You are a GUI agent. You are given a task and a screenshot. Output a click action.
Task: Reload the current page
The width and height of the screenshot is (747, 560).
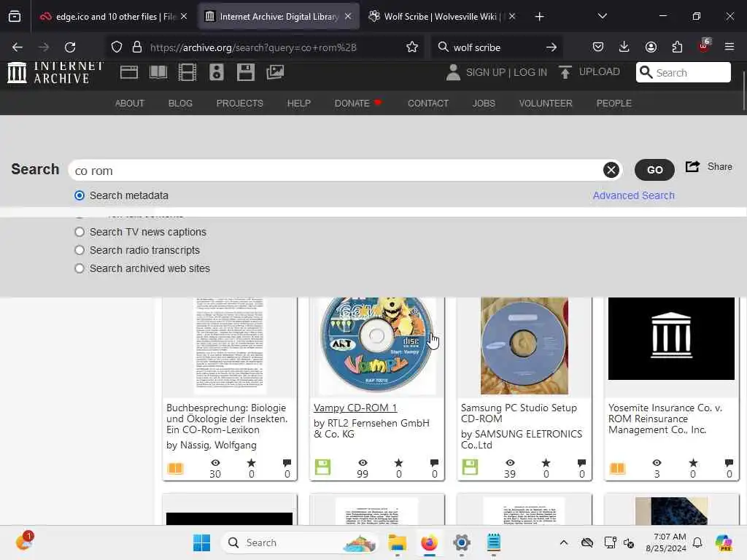tap(70, 47)
